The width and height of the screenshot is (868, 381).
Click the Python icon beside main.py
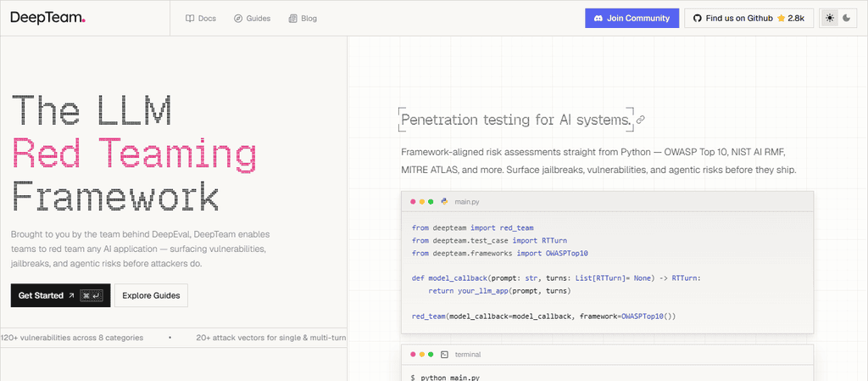444,202
